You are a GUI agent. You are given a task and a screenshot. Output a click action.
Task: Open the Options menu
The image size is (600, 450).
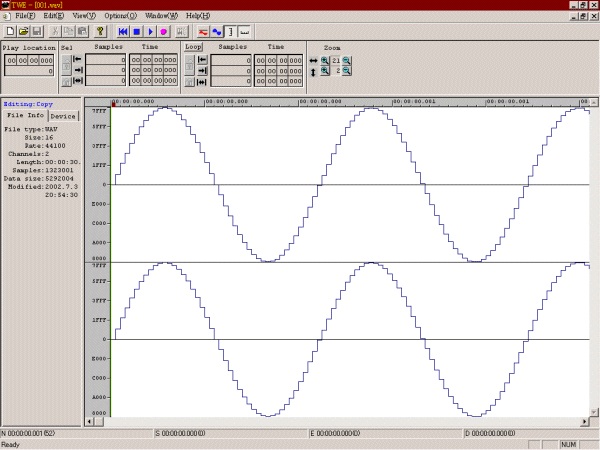pos(119,17)
